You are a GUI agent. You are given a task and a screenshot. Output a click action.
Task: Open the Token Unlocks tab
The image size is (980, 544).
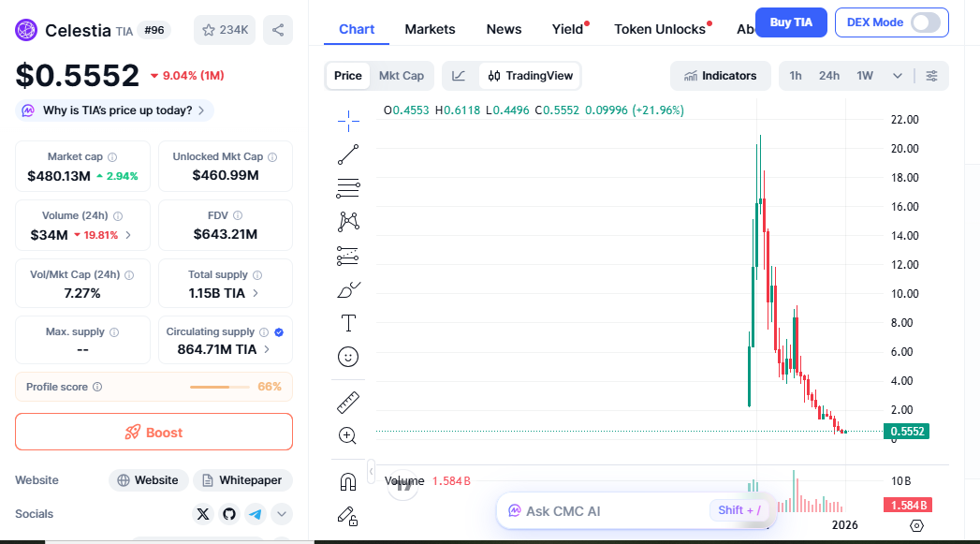(659, 29)
